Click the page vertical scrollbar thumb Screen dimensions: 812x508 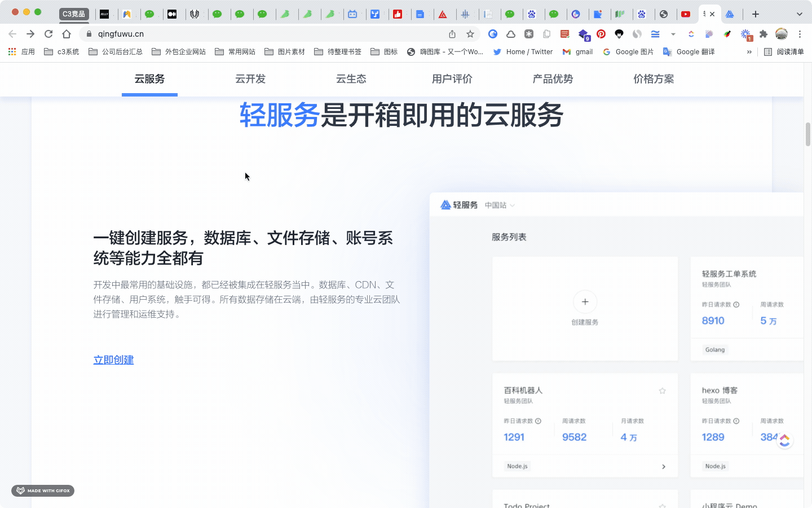point(807,134)
